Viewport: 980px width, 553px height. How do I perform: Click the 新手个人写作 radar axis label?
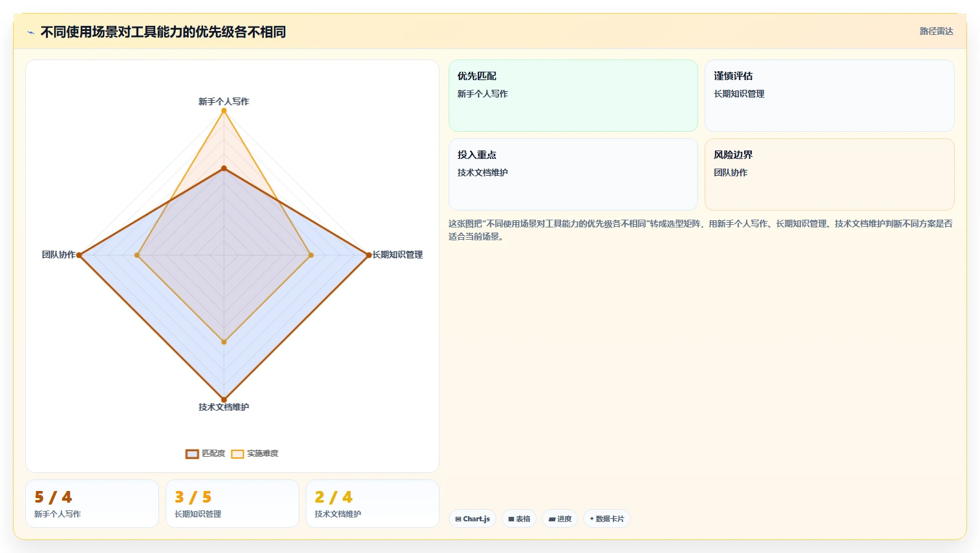click(x=224, y=101)
